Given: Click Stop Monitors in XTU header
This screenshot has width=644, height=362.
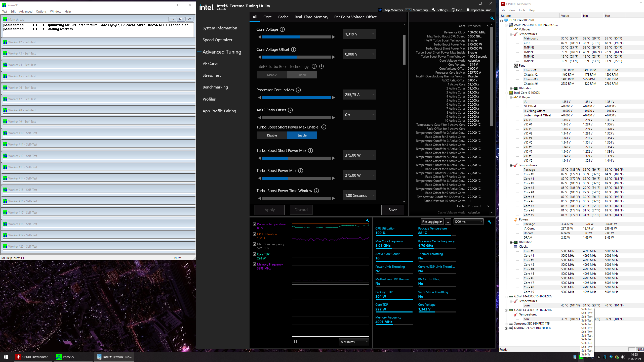Looking at the screenshot, I should [x=390, y=10].
